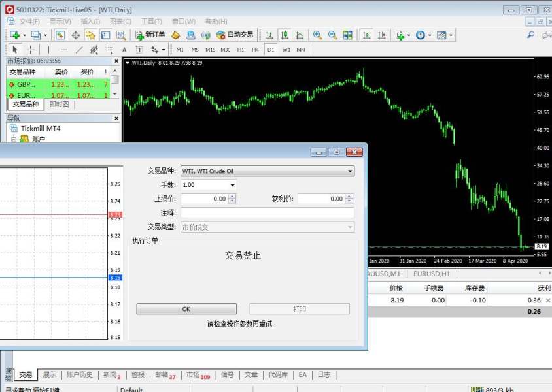Select the text label T tool
This screenshot has height=392, width=552.
(x=139, y=50)
